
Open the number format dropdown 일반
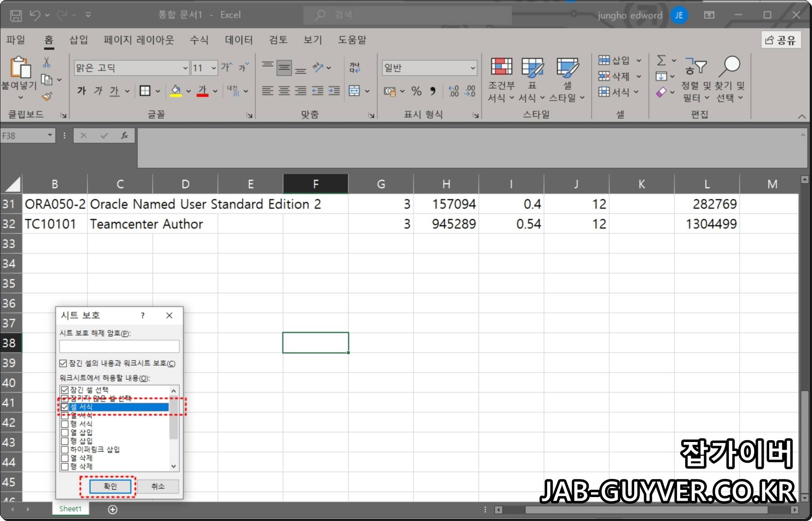point(472,68)
